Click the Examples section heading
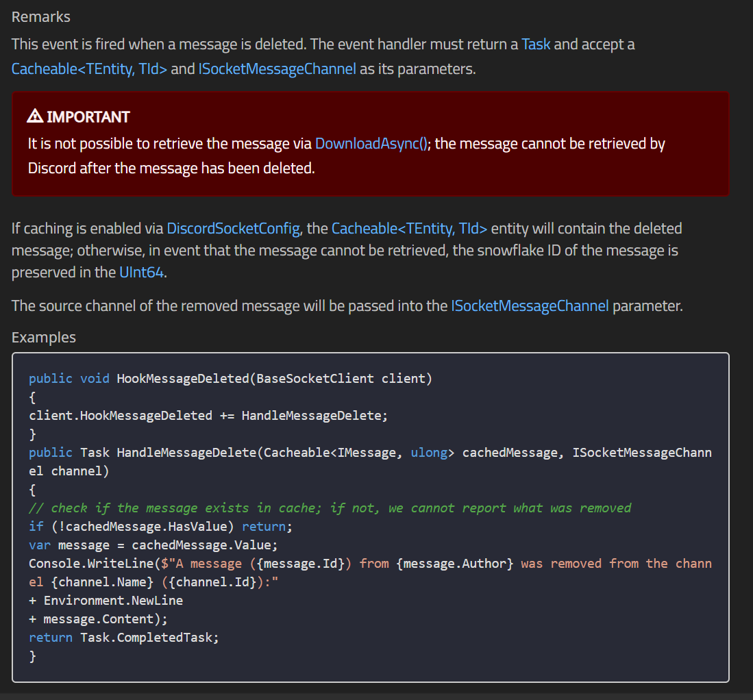Screen dimensions: 753x700 [43, 337]
